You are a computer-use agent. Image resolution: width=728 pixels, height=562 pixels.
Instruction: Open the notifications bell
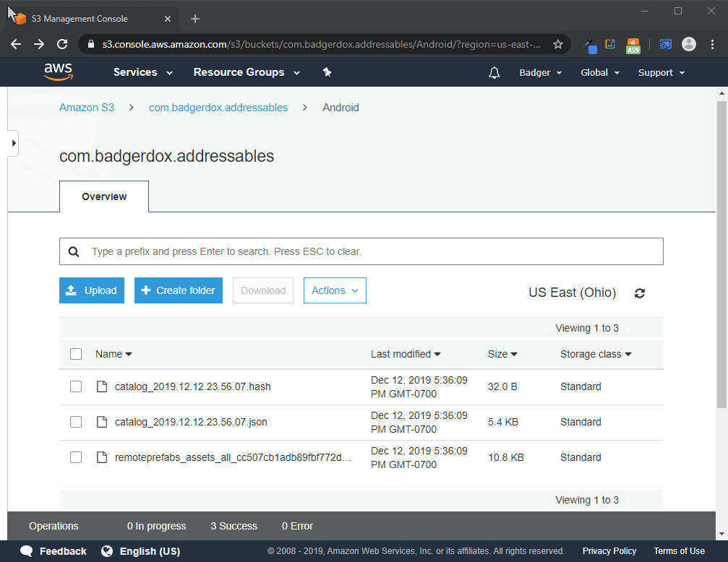pyautogui.click(x=494, y=72)
